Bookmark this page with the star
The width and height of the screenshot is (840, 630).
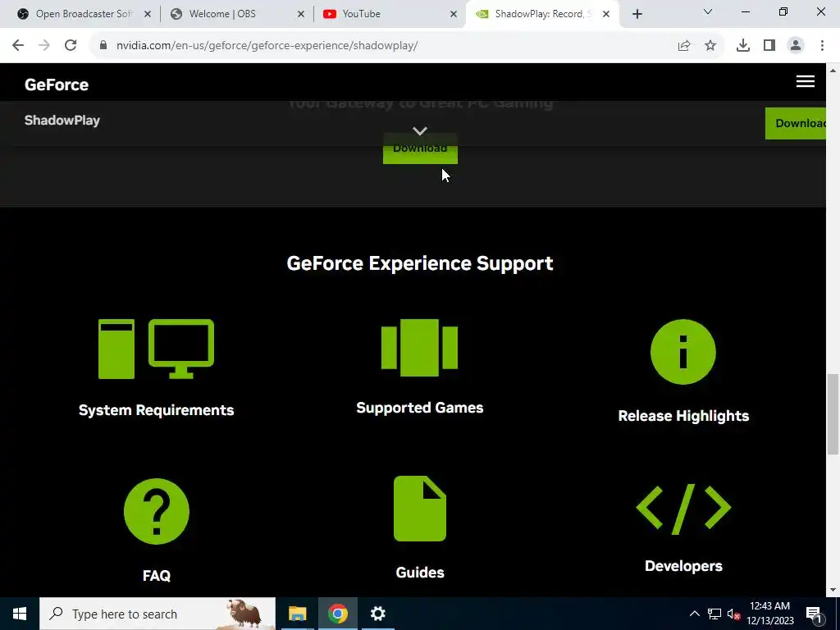(x=710, y=46)
